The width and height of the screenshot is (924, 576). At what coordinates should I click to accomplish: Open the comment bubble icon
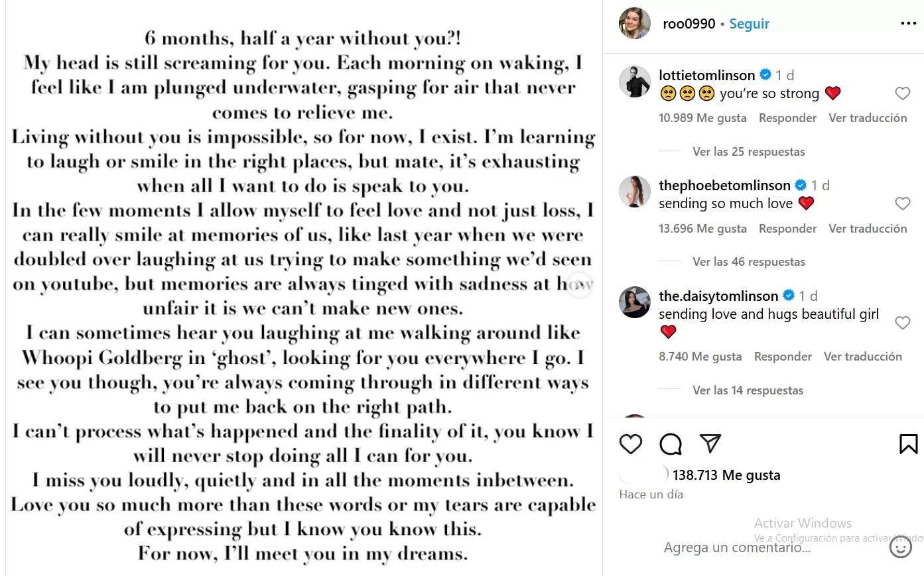(x=671, y=444)
